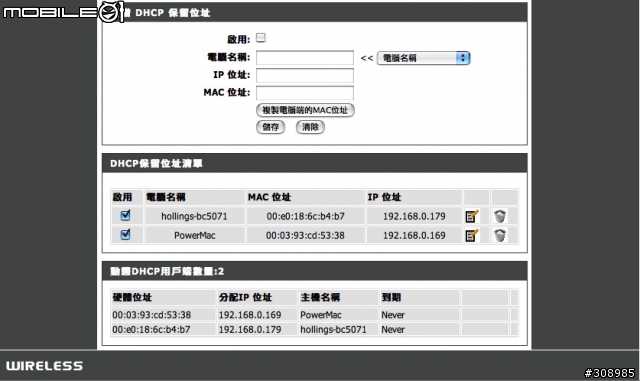Click the << copy name button

pyautogui.click(x=367, y=58)
